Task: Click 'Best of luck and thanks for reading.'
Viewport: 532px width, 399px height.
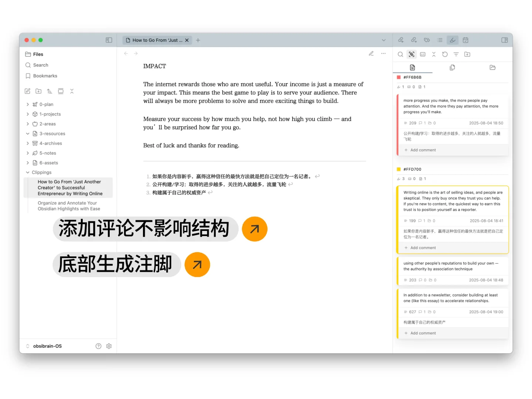Action: (x=191, y=146)
